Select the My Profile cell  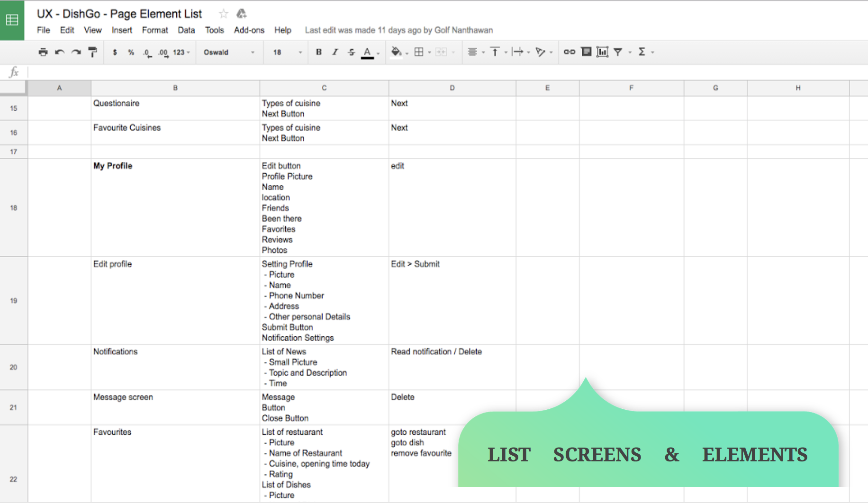pos(175,208)
